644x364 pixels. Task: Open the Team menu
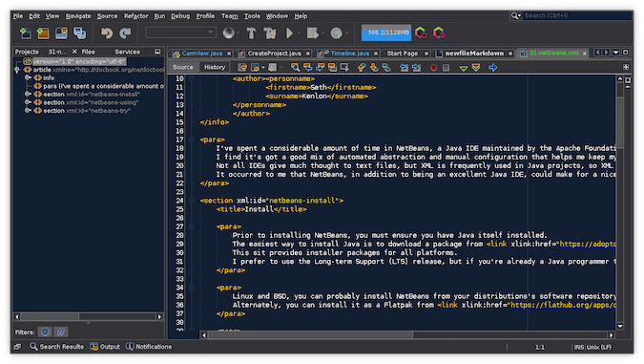229,16
